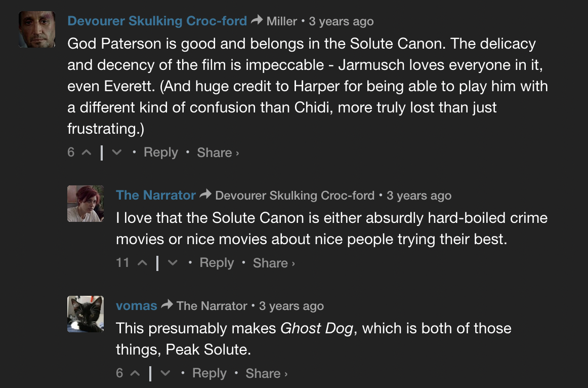
Task: Upvote The Narrator's comment
Action: click(142, 263)
